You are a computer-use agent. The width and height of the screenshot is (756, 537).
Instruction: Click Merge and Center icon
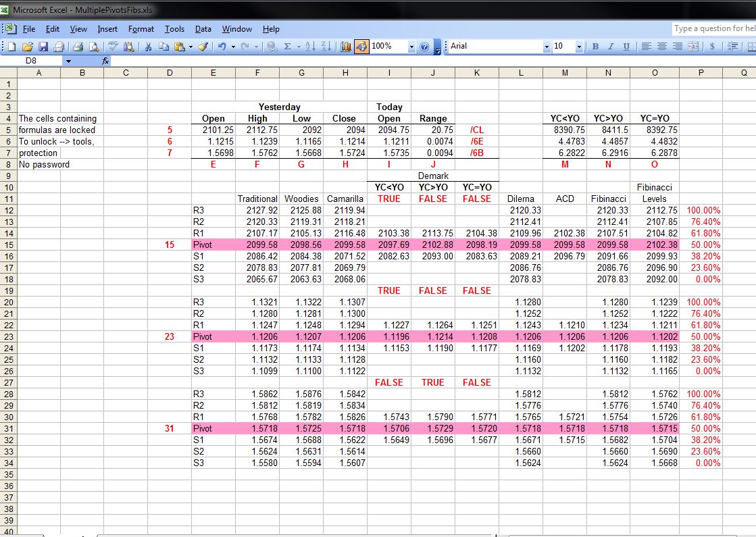(693, 47)
